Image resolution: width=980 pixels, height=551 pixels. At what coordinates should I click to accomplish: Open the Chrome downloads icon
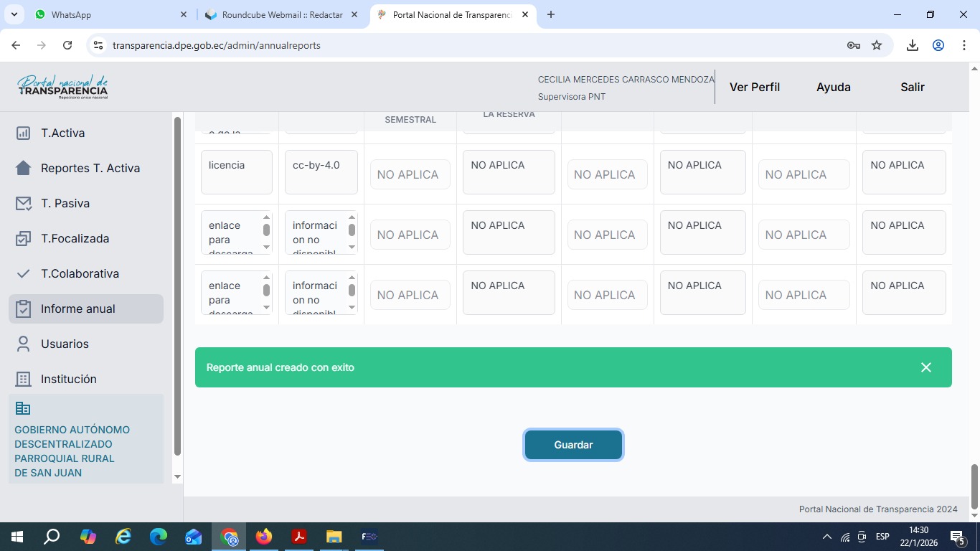point(912,45)
